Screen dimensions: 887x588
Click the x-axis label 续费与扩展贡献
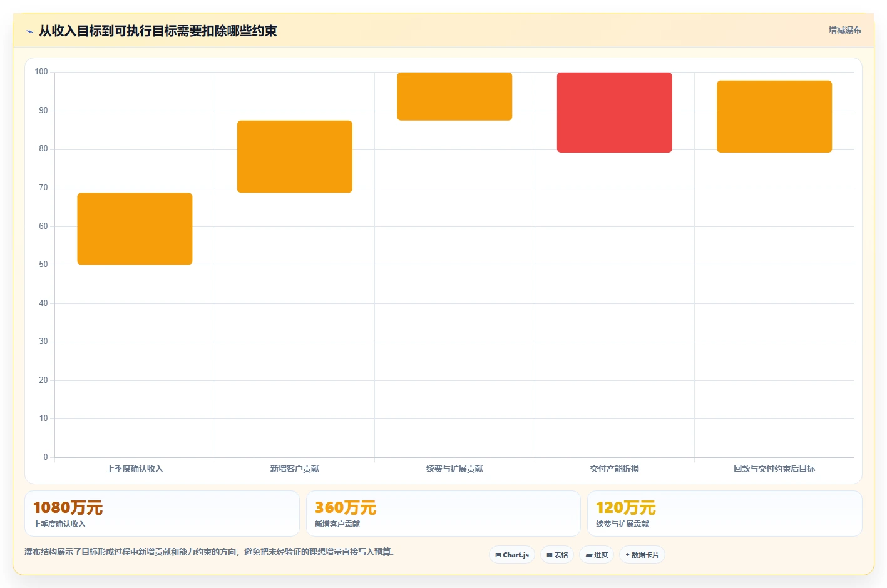click(x=454, y=469)
